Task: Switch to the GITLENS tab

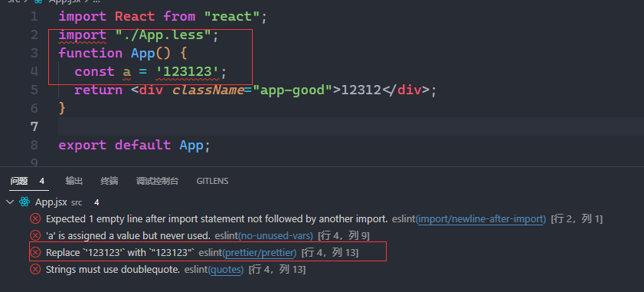Action: click(212, 181)
